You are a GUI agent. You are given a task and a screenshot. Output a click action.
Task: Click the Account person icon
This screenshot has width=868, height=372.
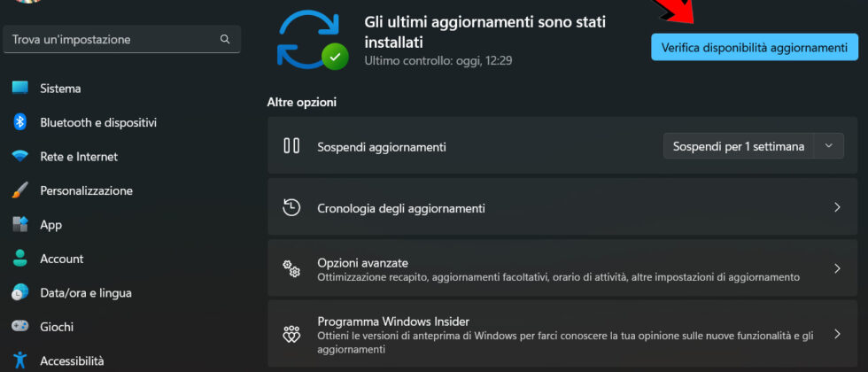pos(19,259)
